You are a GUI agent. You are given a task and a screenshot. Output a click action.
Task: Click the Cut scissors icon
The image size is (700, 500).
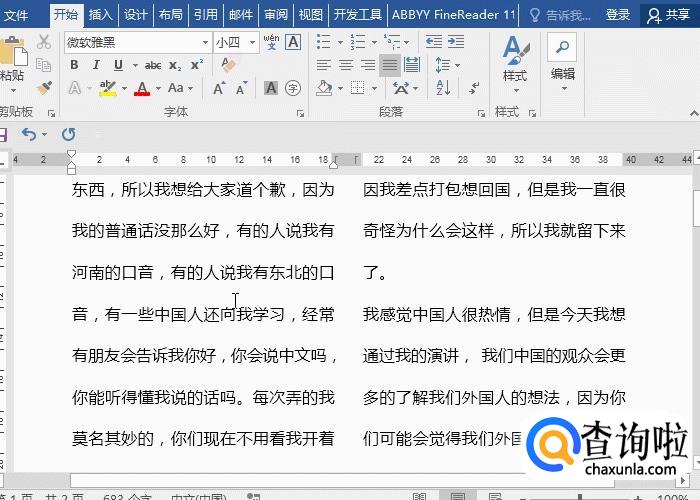point(43,42)
